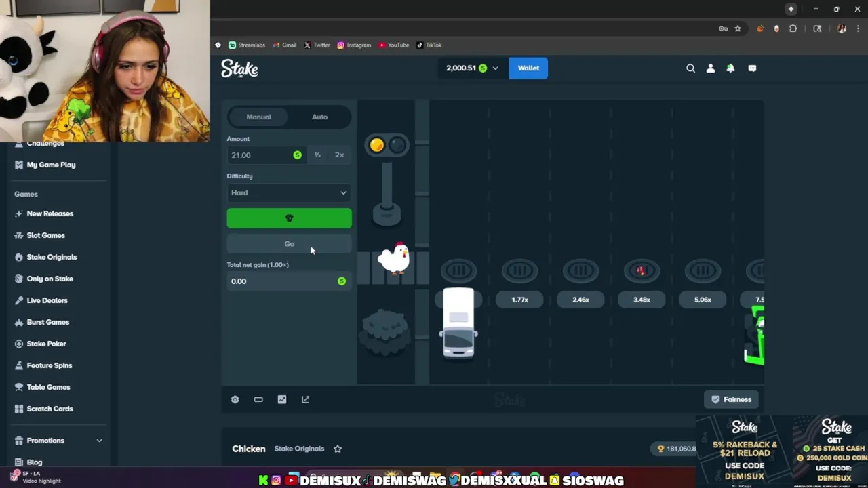Screen dimensions: 868x488
Task: Click the Amount input field
Action: tap(266, 155)
